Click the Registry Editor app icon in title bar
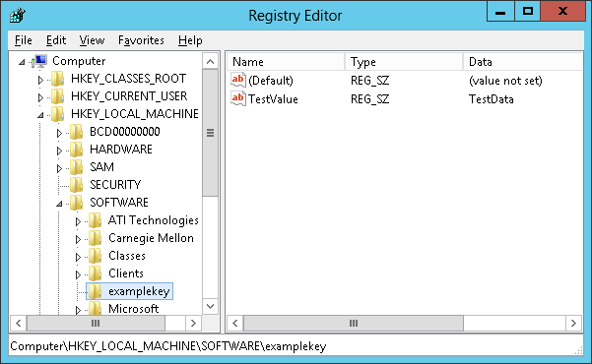The image size is (592, 364). coord(18,16)
